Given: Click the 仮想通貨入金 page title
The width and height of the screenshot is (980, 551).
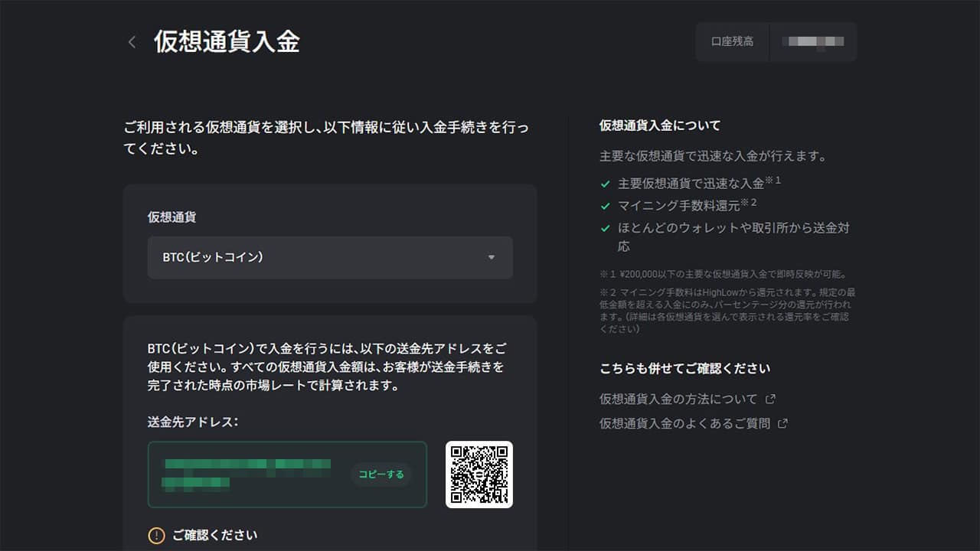Looking at the screenshot, I should (227, 41).
